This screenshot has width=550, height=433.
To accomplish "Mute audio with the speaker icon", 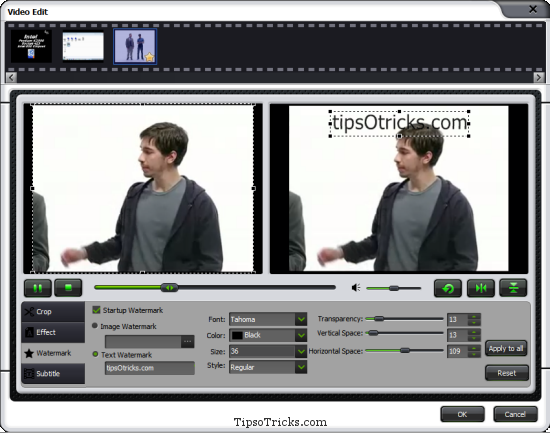I will [356, 288].
